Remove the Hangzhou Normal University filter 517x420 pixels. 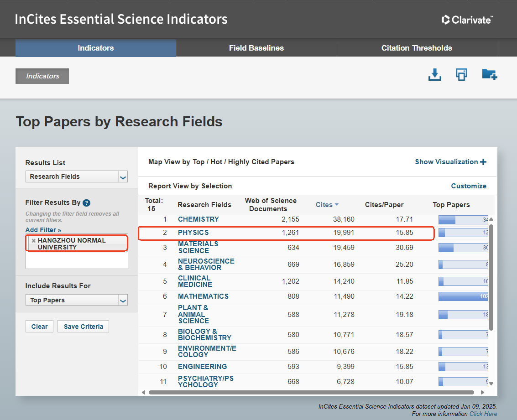(33, 241)
